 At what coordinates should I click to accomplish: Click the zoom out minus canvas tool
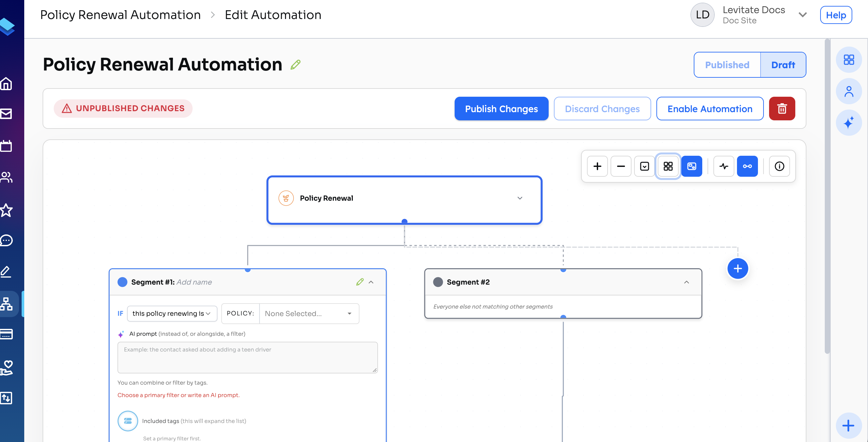tap(621, 166)
